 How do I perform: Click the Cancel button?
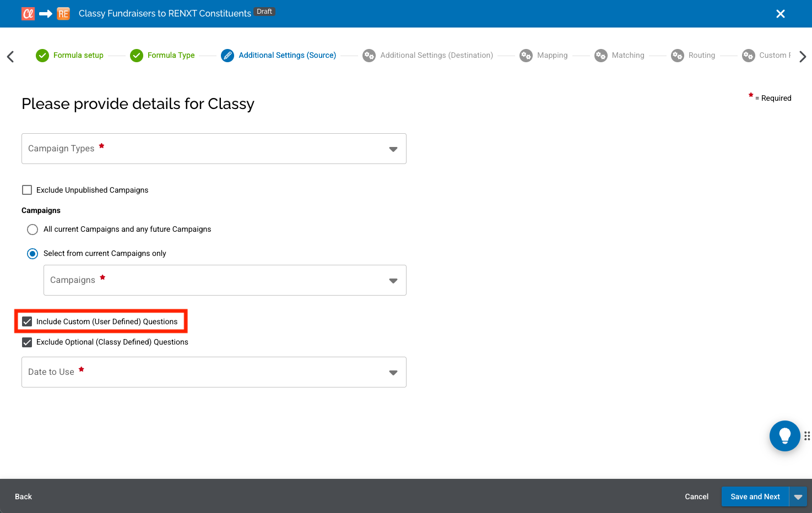pos(696,496)
